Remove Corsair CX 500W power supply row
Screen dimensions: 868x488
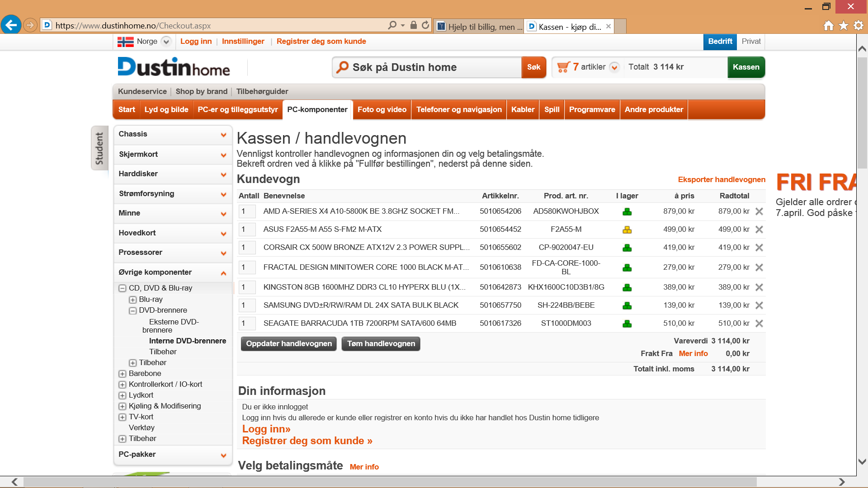[x=759, y=248]
